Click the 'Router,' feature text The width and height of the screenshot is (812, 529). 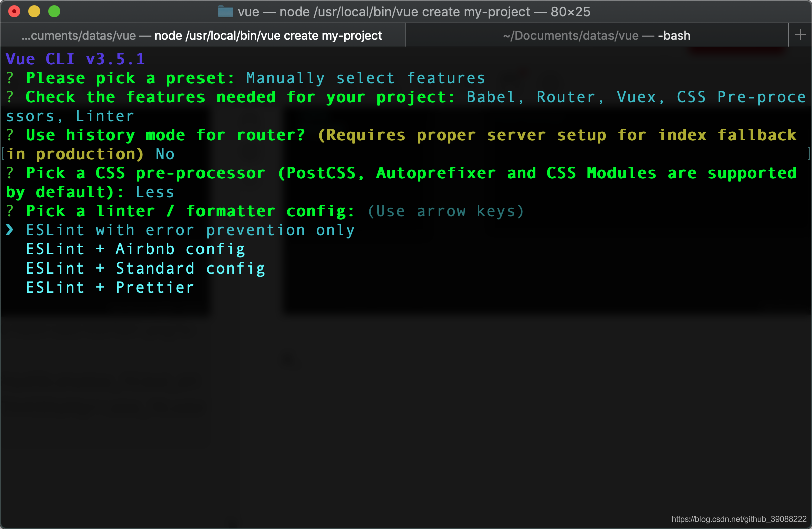click(x=570, y=97)
